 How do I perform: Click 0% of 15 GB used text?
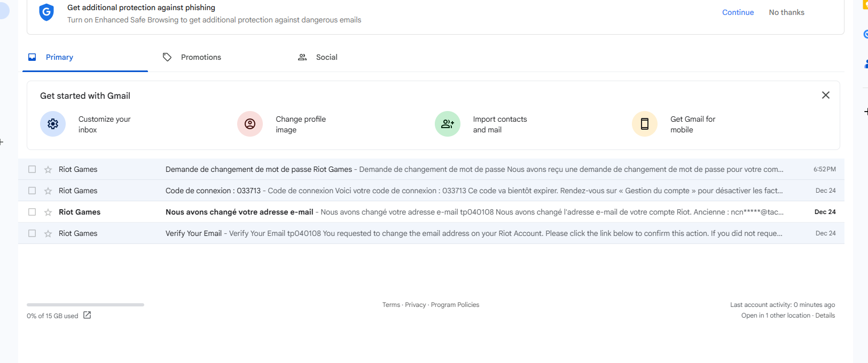(x=52, y=316)
